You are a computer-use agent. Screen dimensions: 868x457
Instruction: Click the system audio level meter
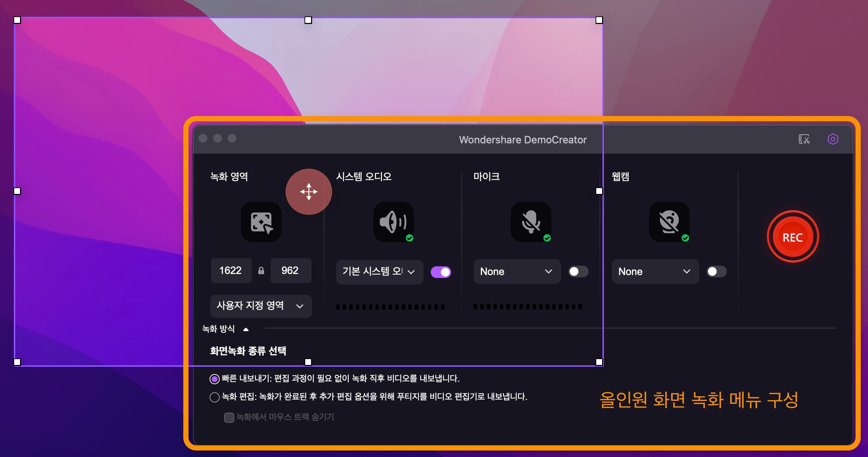coord(390,307)
